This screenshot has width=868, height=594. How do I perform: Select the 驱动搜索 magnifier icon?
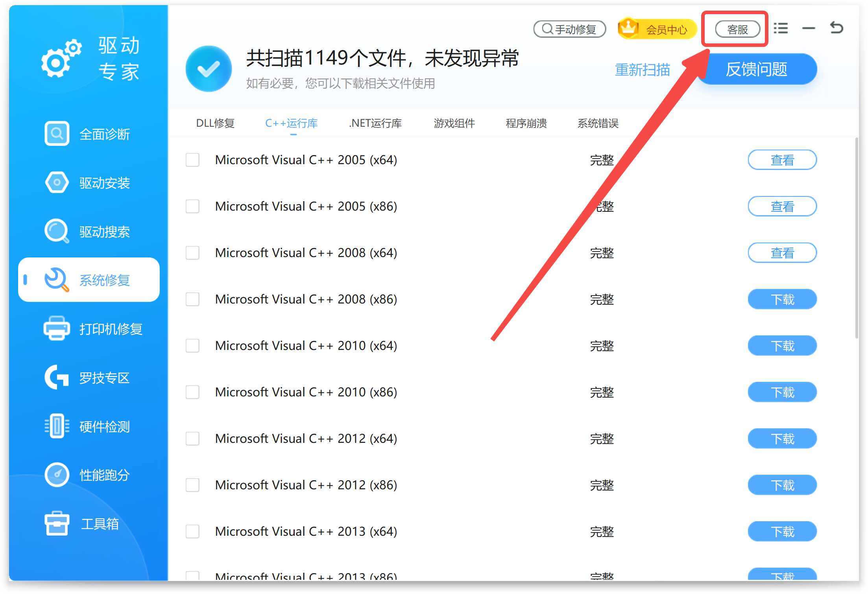pyautogui.click(x=57, y=231)
